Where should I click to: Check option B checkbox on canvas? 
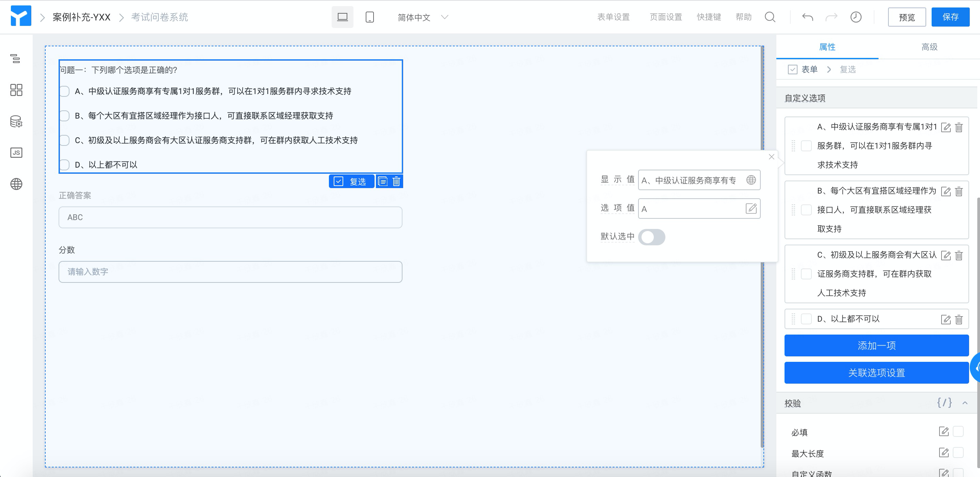[x=65, y=116]
